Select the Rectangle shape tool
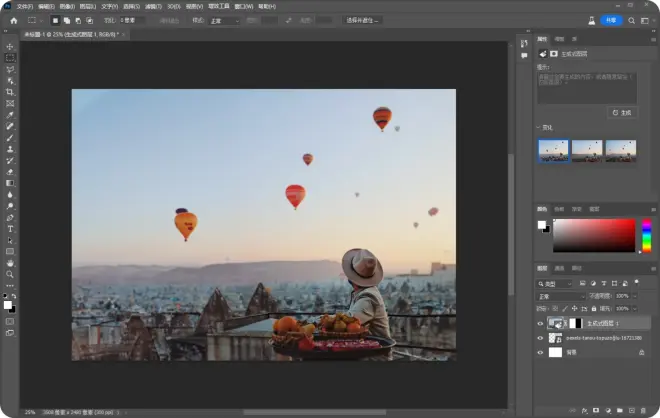660x418 pixels. coord(10,251)
